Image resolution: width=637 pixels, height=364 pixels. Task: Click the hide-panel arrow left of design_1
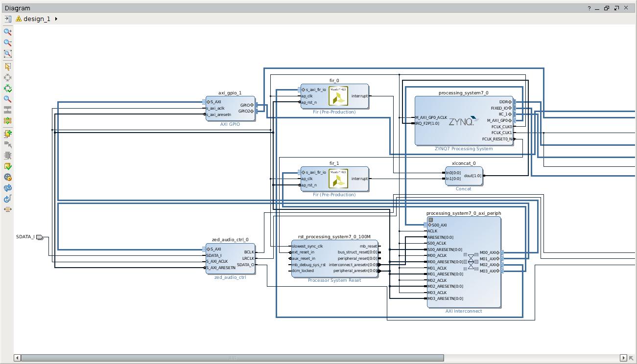(8, 19)
